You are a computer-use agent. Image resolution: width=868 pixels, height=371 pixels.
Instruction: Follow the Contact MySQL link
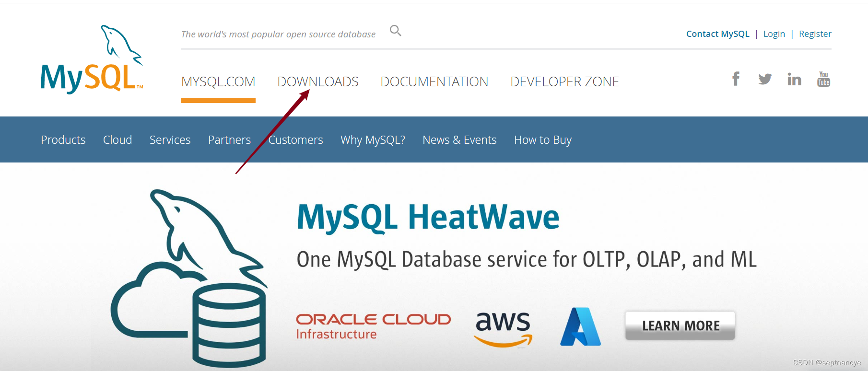717,34
